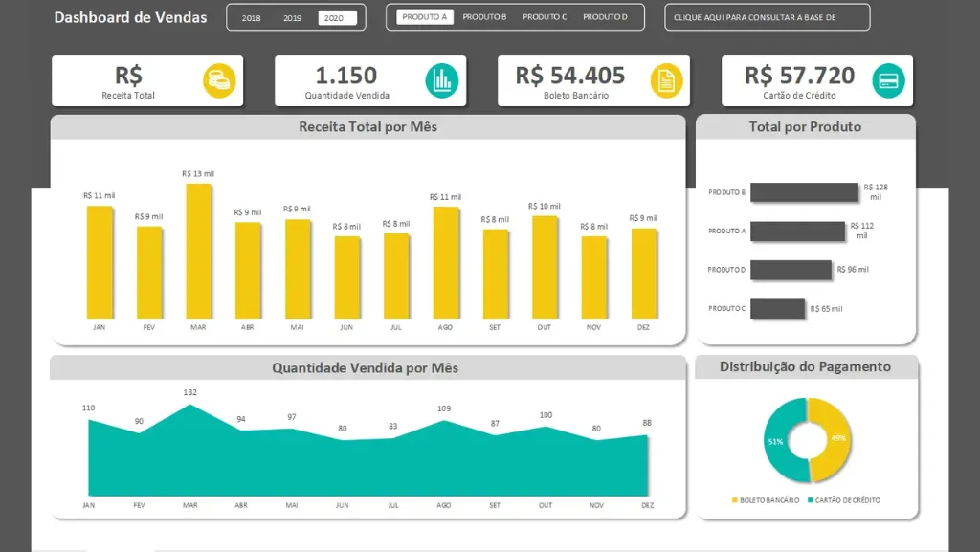This screenshot has height=552, width=980.
Task: Select year 2019 in the slicer
Action: point(292,18)
